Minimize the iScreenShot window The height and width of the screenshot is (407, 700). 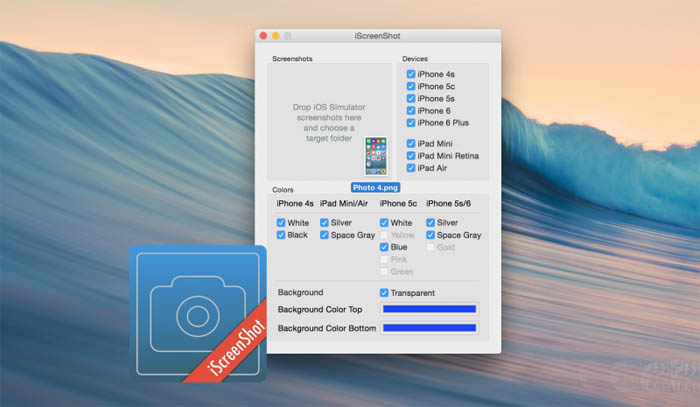[x=275, y=36]
